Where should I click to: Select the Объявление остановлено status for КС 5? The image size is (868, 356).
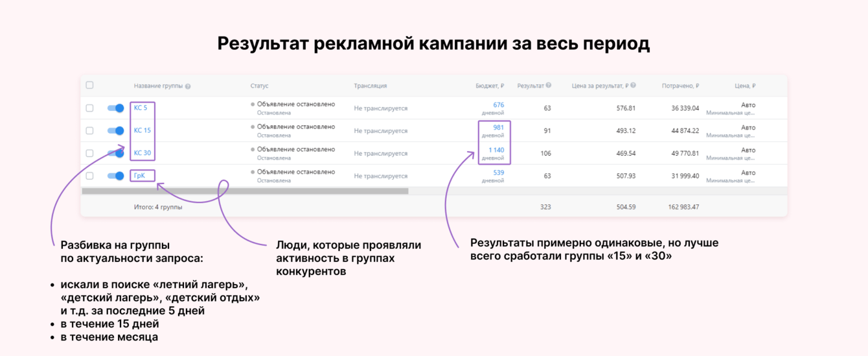coord(296,104)
